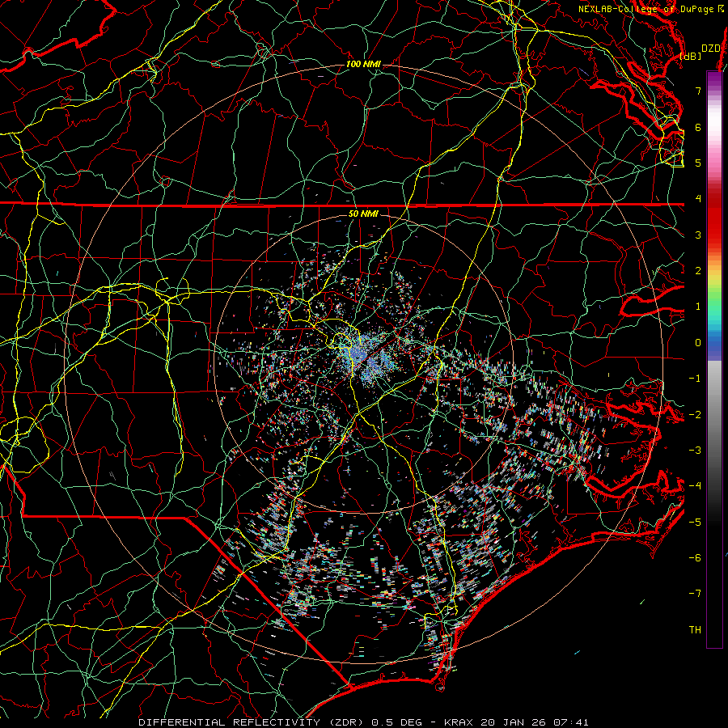Click "(ZDR)" in the bottom caption
The height and width of the screenshot is (728, 728).
point(346,722)
